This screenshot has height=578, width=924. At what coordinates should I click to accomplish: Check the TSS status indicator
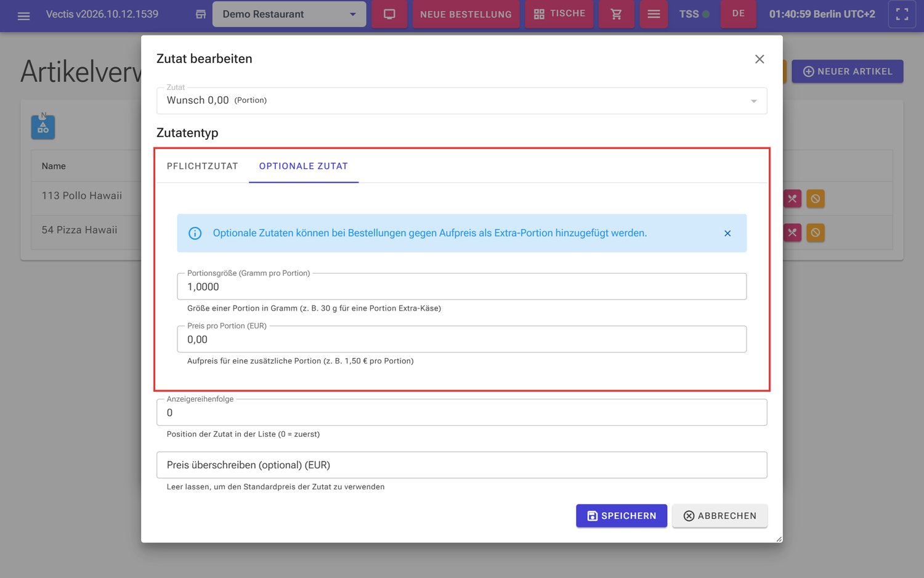point(694,14)
